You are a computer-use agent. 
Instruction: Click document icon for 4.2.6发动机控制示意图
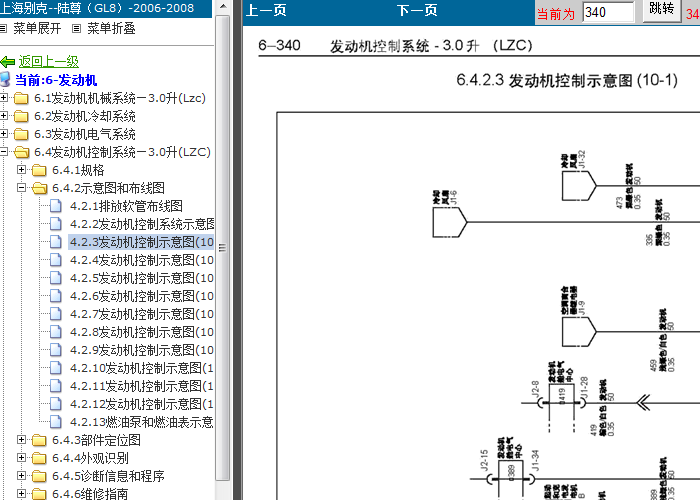(55, 296)
